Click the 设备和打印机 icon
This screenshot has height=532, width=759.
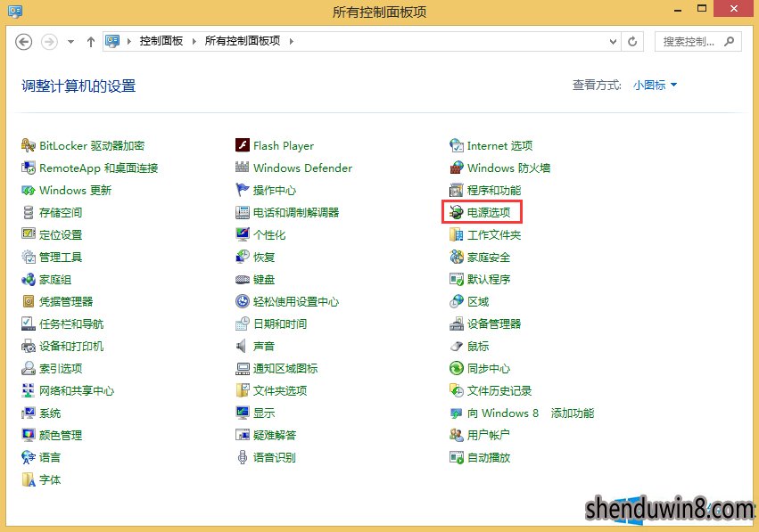point(28,346)
